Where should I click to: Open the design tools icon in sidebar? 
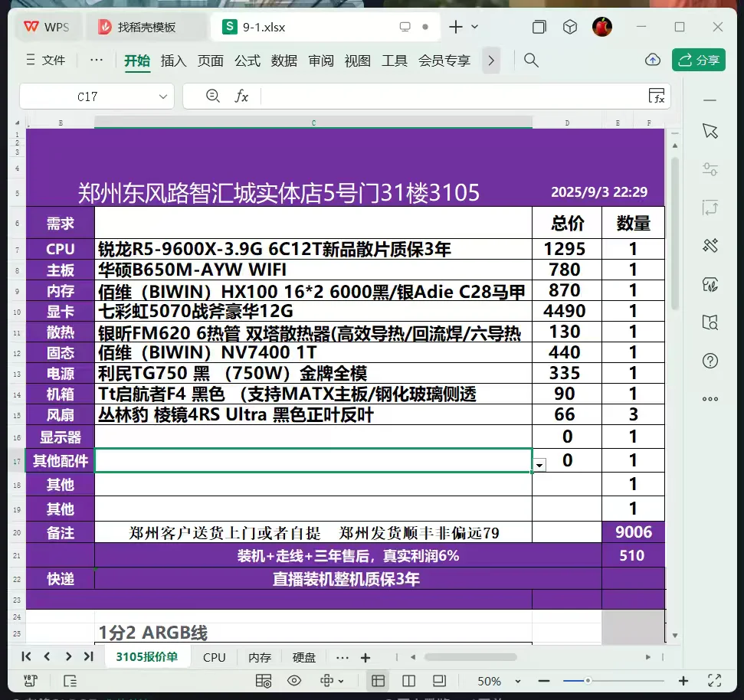(x=710, y=246)
